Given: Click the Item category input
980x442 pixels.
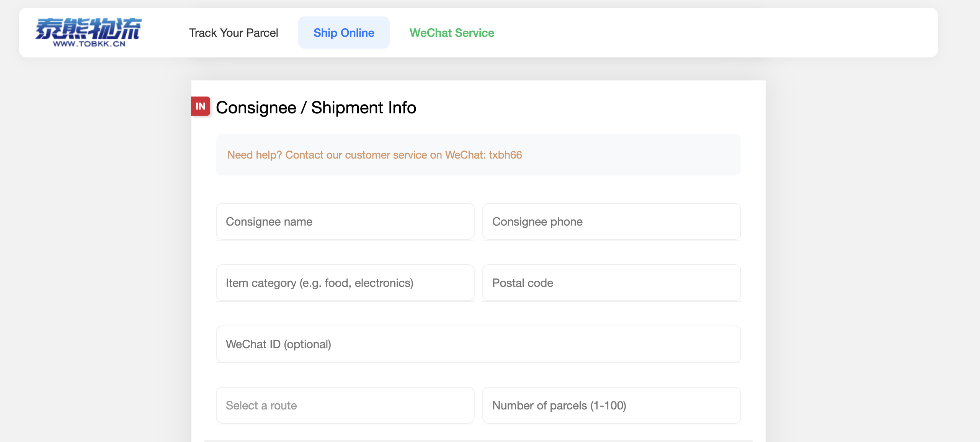Looking at the screenshot, I should [x=345, y=283].
